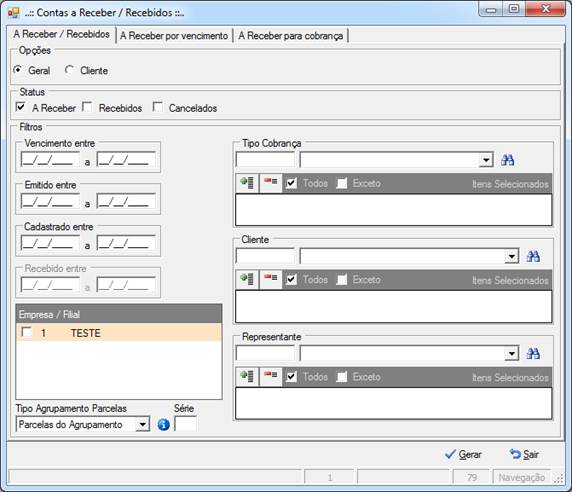Expand the Representante dropdown

511,353
